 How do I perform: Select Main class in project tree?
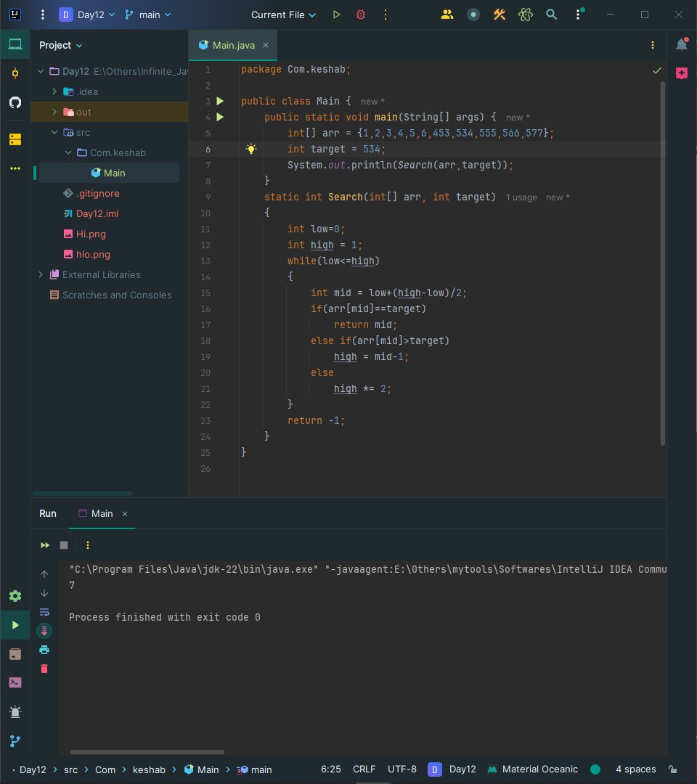point(109,173)
